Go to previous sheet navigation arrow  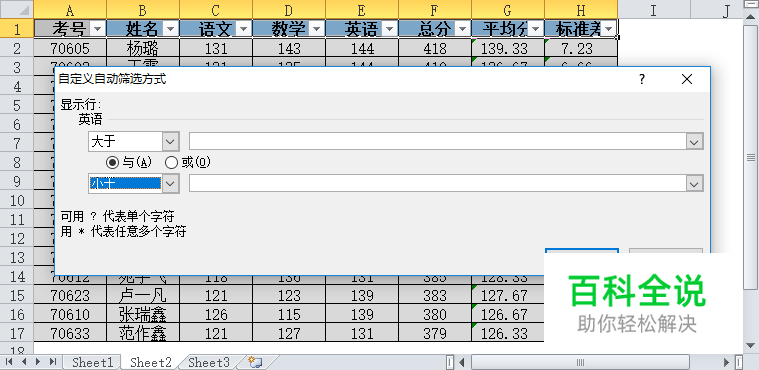[24, 362]
